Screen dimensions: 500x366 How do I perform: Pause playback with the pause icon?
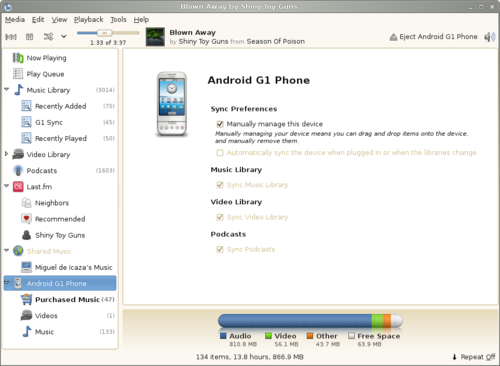[30, 37]
